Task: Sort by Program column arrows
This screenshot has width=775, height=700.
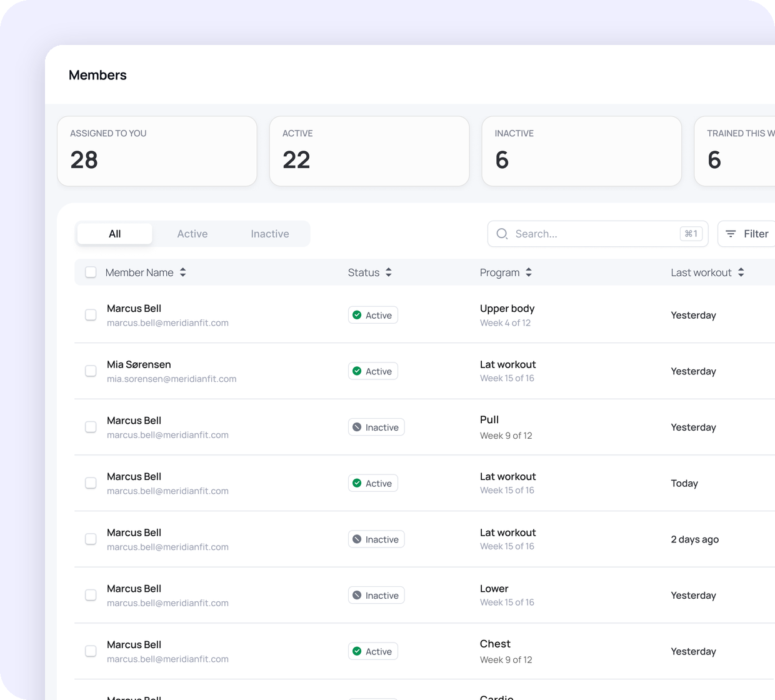Action: (x=529, y=272)
